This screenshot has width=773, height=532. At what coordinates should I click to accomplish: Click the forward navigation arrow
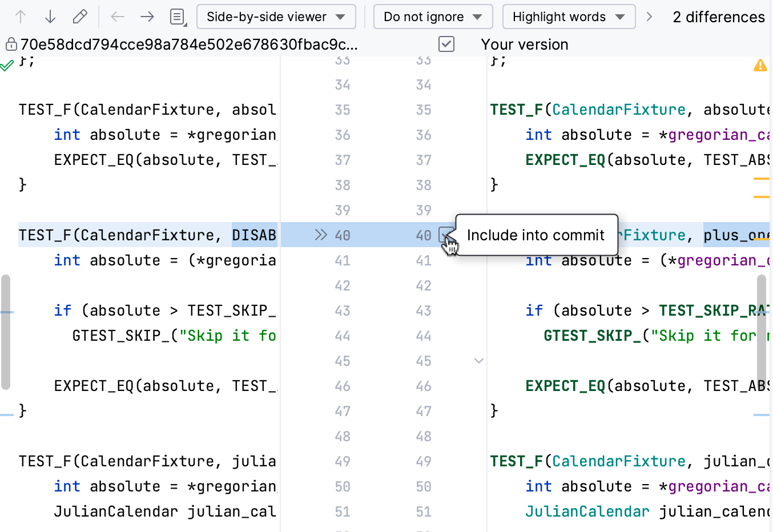pos(147,17)
